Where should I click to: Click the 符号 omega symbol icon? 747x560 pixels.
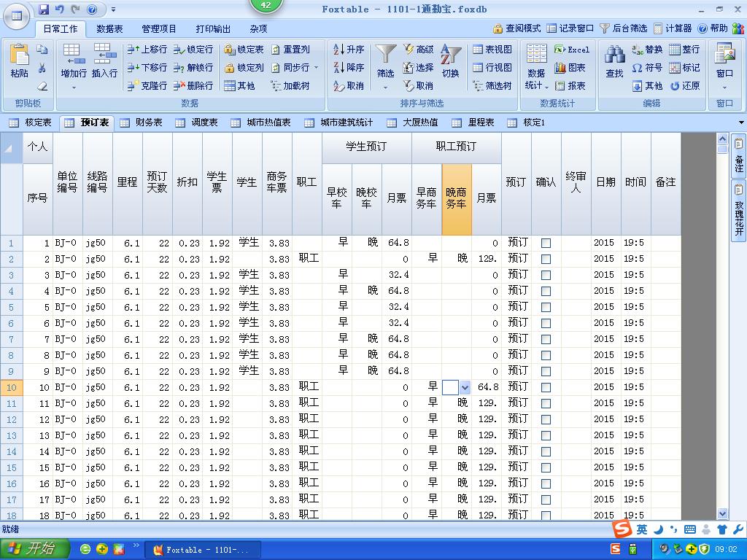pos(638,68)
